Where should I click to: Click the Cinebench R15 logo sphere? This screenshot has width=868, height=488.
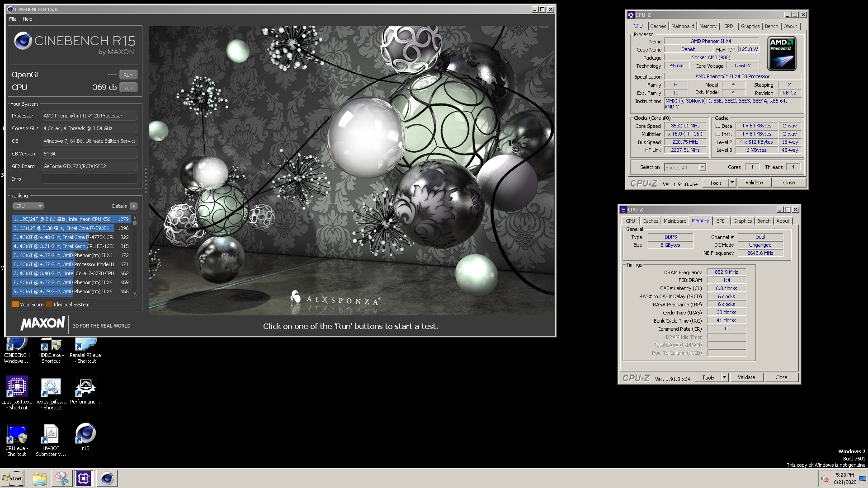tap(23, 41)
